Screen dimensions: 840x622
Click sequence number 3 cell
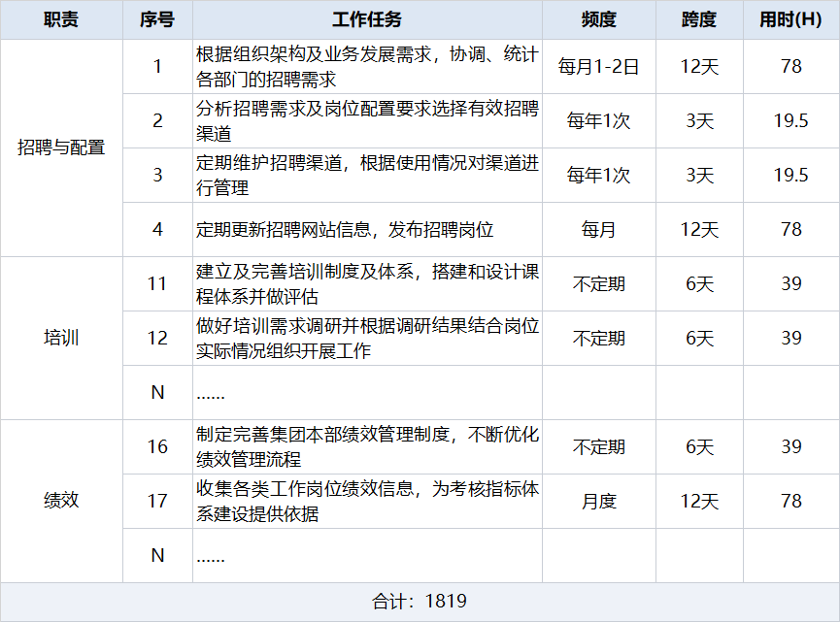(157, 175)
